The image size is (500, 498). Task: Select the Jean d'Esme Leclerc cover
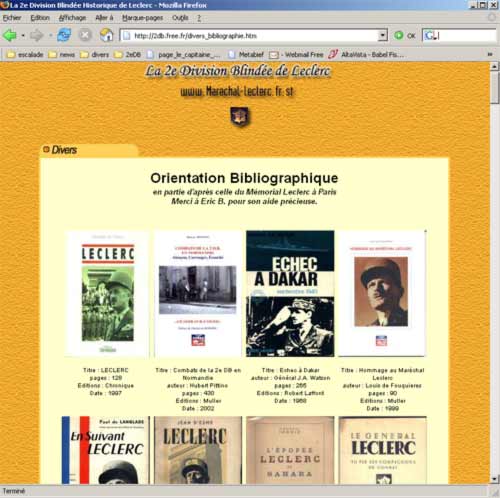198,450
